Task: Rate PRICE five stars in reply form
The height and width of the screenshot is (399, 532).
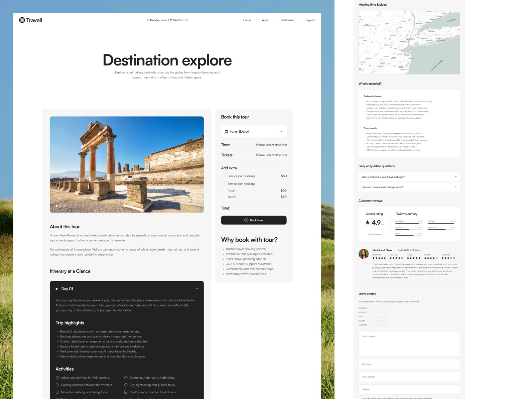Action: 387,317
